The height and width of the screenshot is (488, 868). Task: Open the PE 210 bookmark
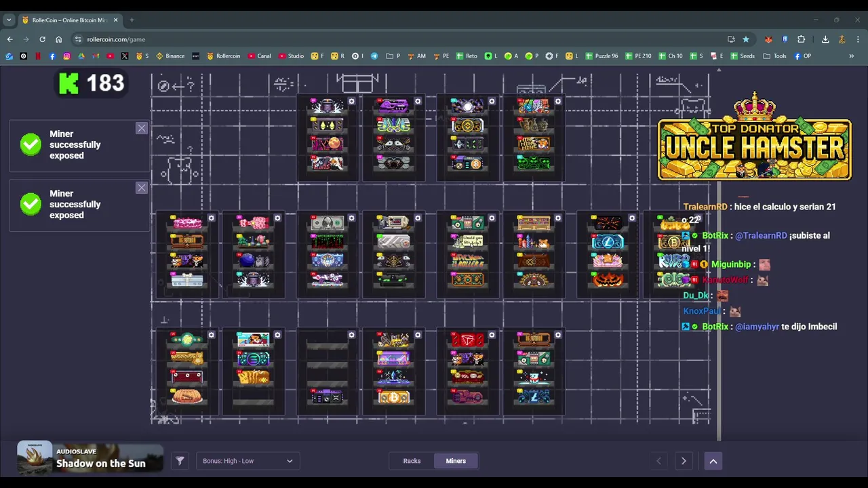[638, 56]
